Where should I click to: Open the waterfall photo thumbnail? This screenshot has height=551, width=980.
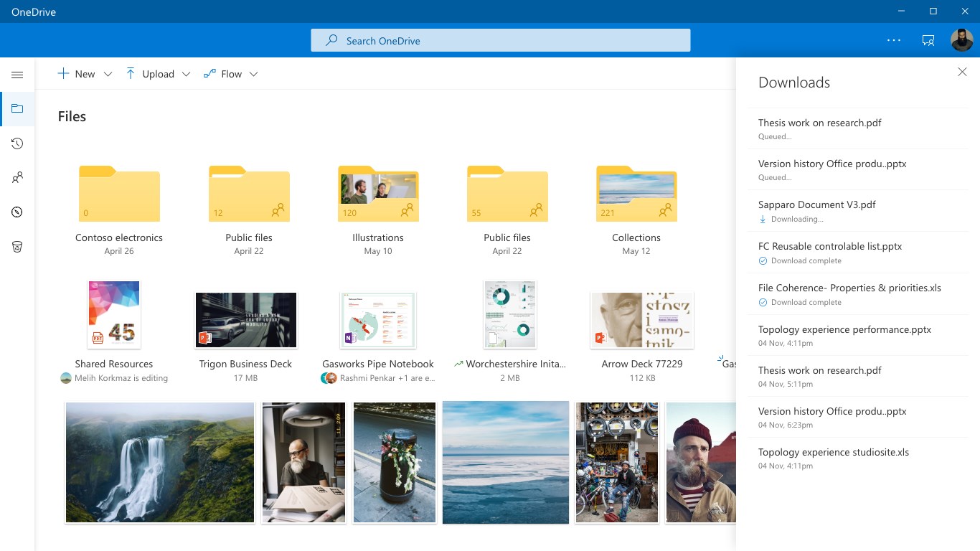coord(160,462)
